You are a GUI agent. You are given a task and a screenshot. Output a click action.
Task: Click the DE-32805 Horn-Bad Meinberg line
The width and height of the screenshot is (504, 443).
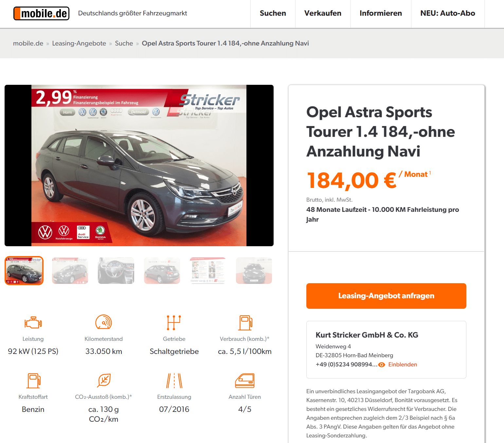(x=354, y=355)
